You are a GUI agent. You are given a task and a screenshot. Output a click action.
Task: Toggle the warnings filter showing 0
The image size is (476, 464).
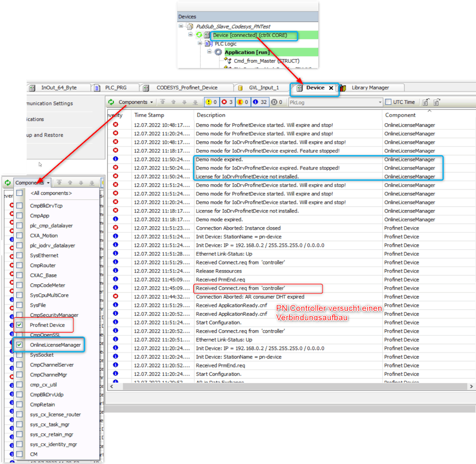point(212,102)
